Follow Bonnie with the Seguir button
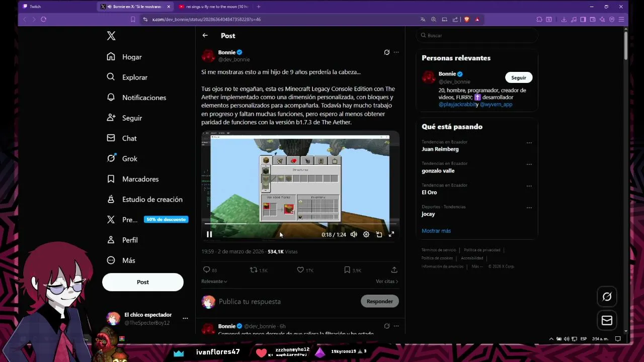This screenshot has height=362, width=644. [519, 77]
